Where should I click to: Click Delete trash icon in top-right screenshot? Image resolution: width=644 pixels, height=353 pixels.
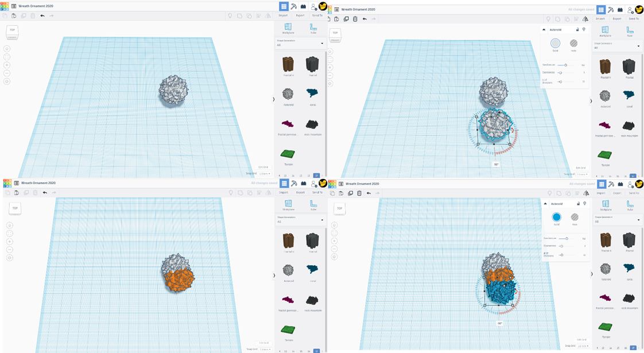(x=355, y=19)
